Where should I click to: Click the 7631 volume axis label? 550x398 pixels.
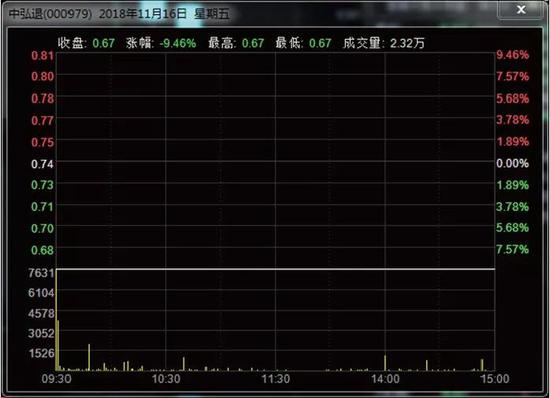point(41,273)
